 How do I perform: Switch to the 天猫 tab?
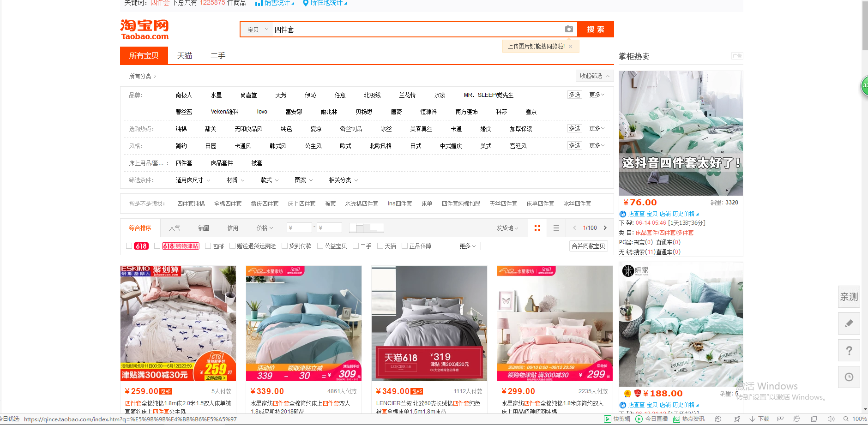click(184, 56)
